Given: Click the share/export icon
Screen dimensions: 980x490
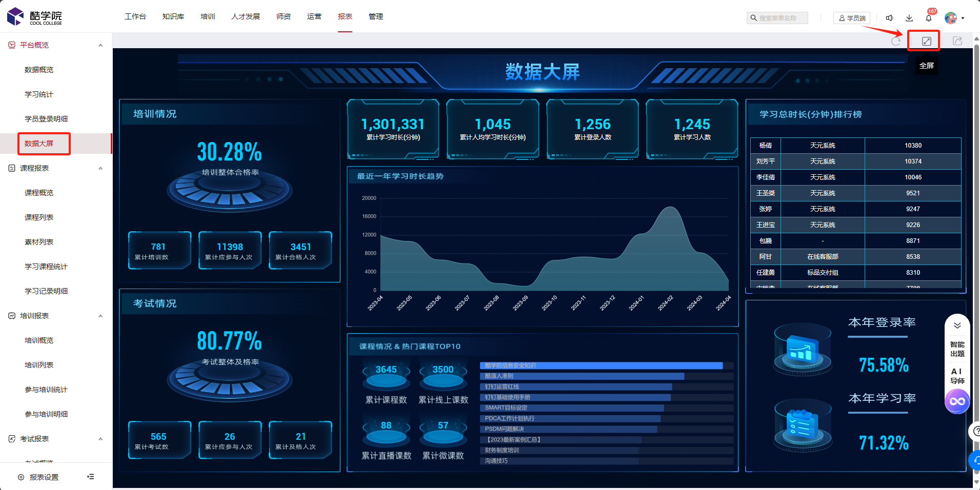Looking at the screenshot, I should (x=957, y=41).
